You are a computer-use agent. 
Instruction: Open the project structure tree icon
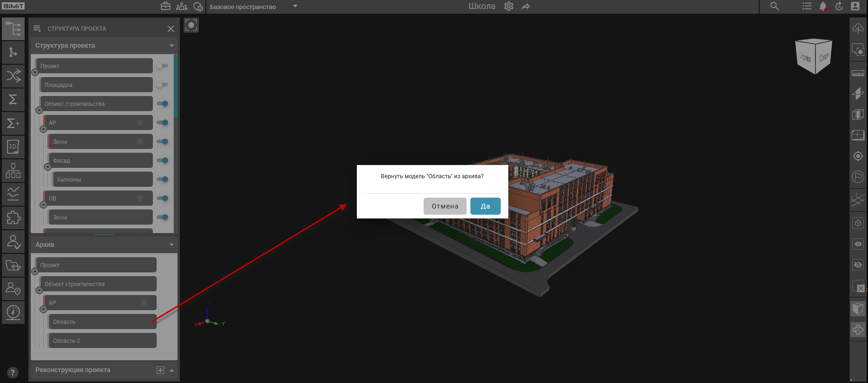[x=13, y=29]
